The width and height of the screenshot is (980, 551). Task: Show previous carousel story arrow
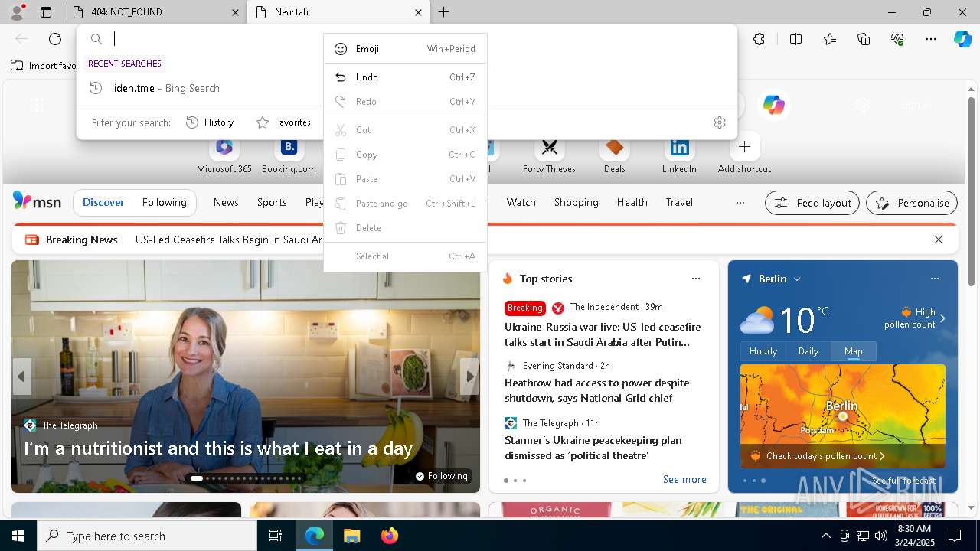(21, 377)
